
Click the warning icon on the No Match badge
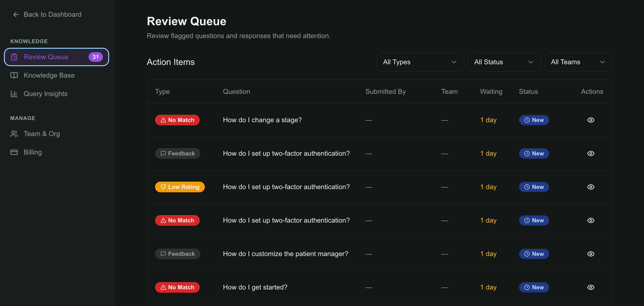pyautogui.click(x=163, y=120)
